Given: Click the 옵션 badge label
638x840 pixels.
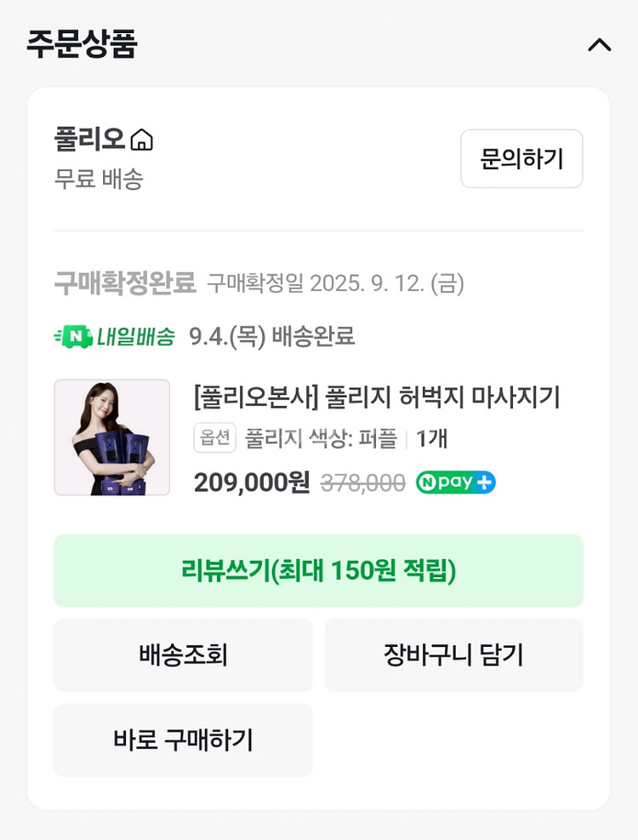Looking at the screenshot, I should pos(214,438).
